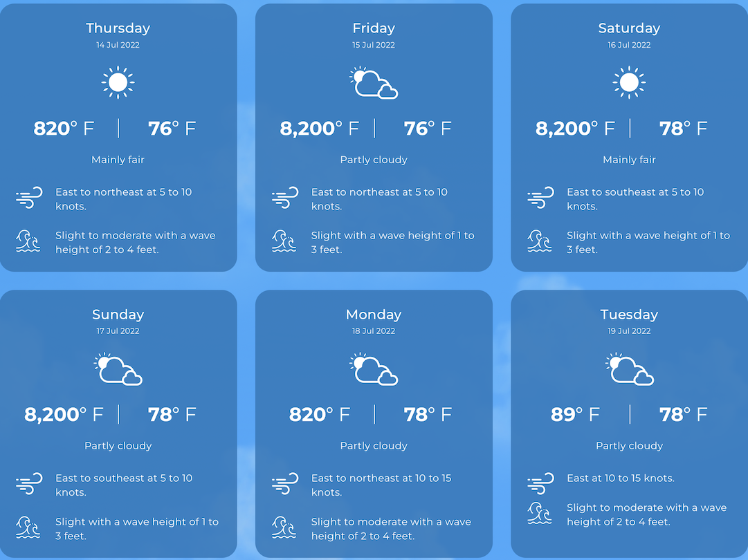Click Sunday's partly cloudy weather icon
The height and width of the screenshot is (560, 748).
(118, 369)
